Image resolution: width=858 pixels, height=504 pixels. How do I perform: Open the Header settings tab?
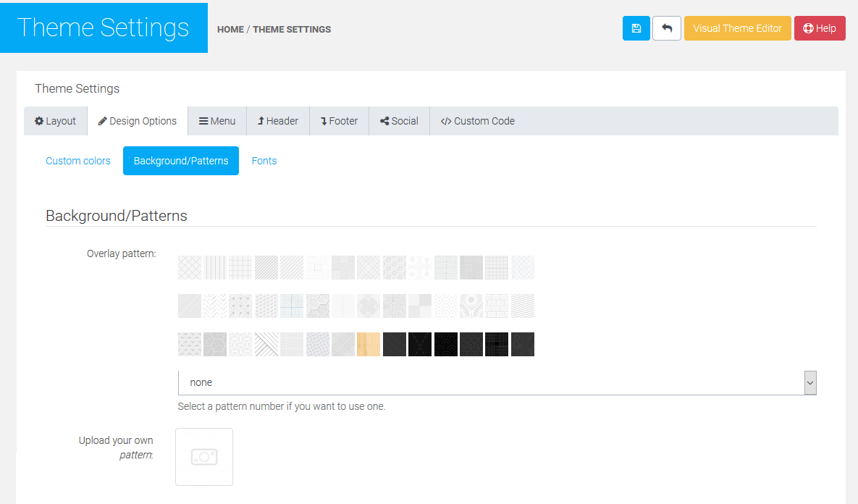(x=278, y=121)
